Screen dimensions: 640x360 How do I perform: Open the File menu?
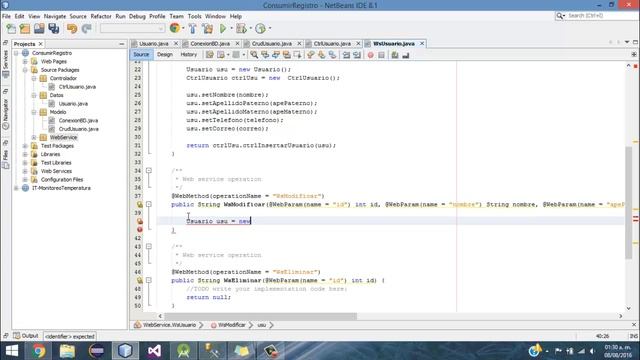click(6, 16)
